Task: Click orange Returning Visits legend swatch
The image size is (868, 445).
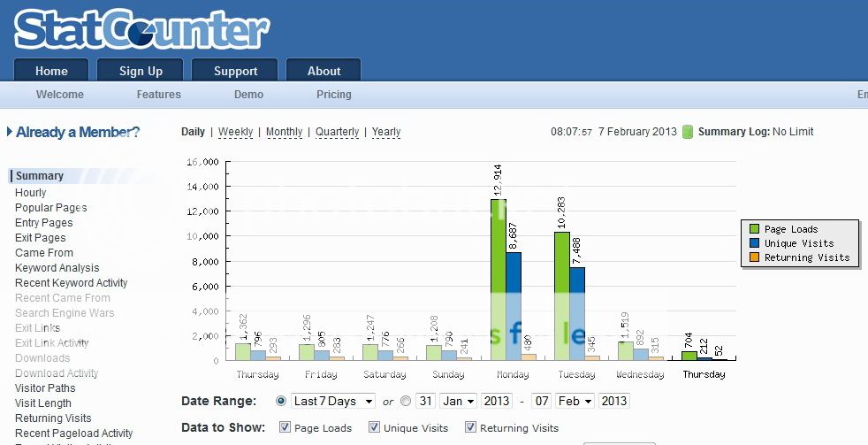Action: point(752,257)
